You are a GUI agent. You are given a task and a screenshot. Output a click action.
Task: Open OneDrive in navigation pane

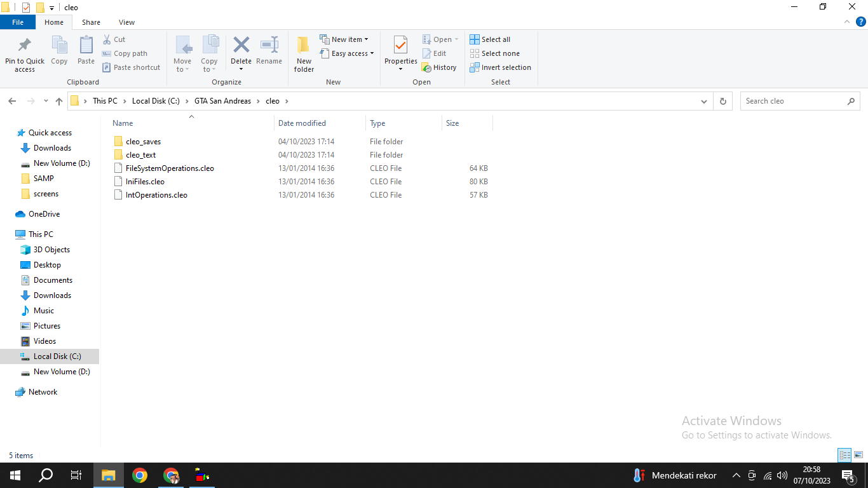(x=44, y=214)
